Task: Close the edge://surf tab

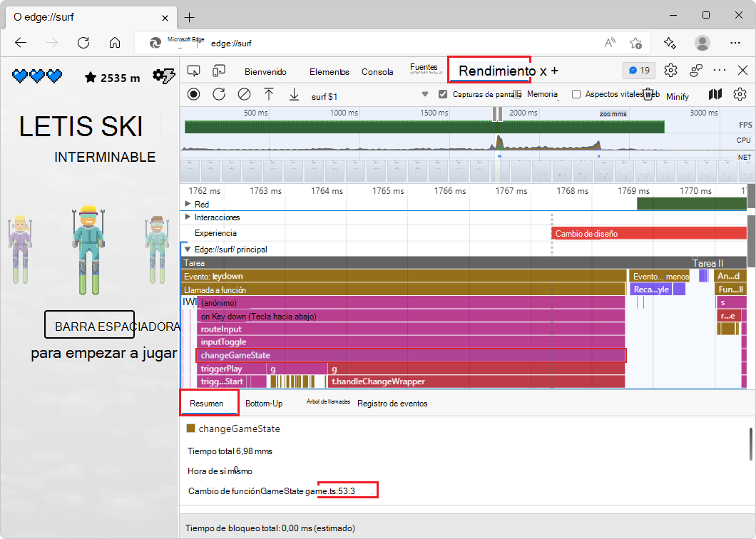Action: tap(165, 18)
